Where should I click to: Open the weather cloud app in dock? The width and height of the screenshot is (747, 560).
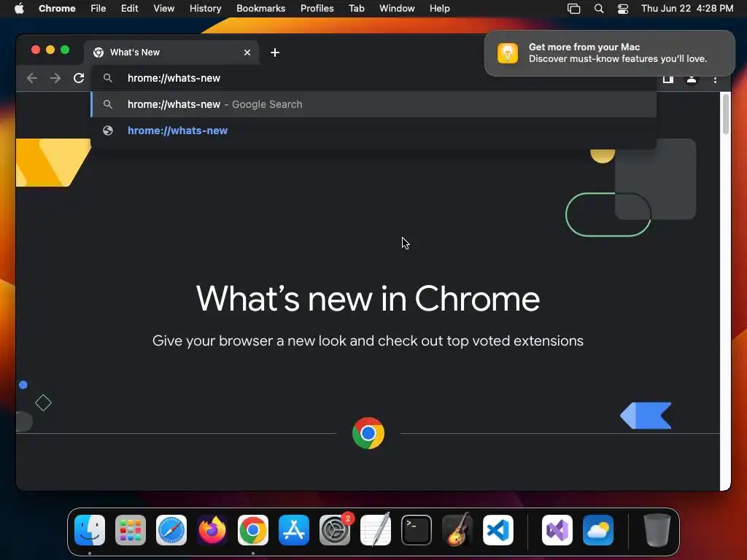(x=598, y=529)
